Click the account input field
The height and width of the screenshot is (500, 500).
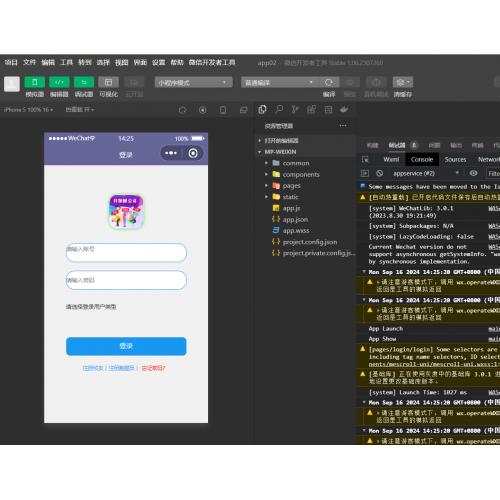tap(126, 253)
